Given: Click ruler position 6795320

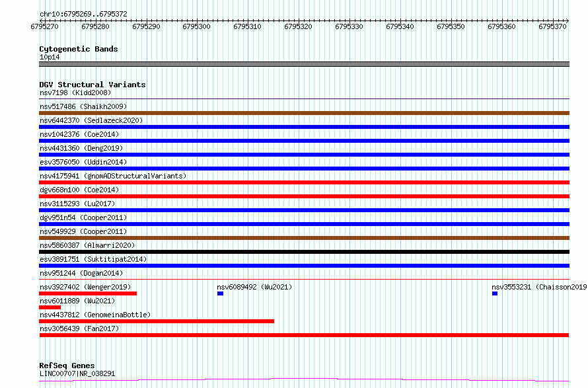Looking at the screenshot, I should 298,26.
